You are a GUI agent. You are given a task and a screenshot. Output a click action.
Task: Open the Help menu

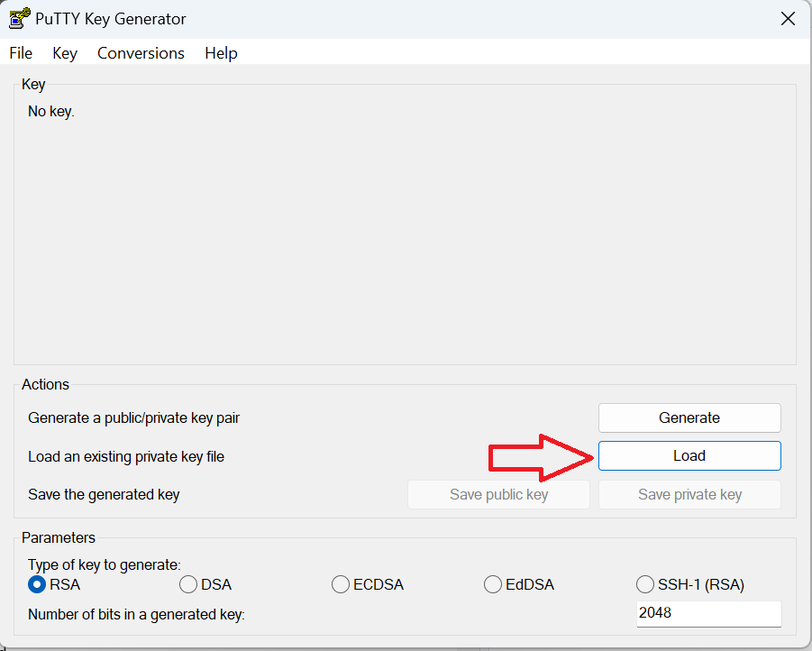tap(221, 53)
